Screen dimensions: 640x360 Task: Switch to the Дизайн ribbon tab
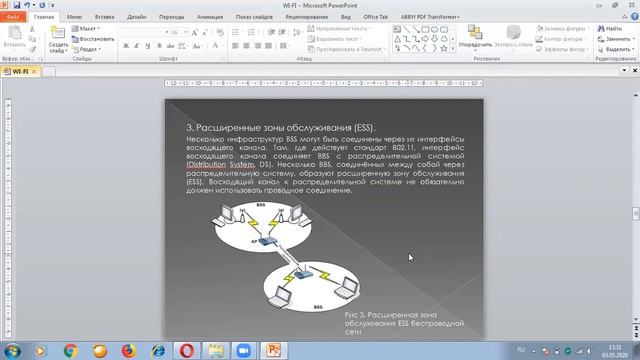[136, 17]
